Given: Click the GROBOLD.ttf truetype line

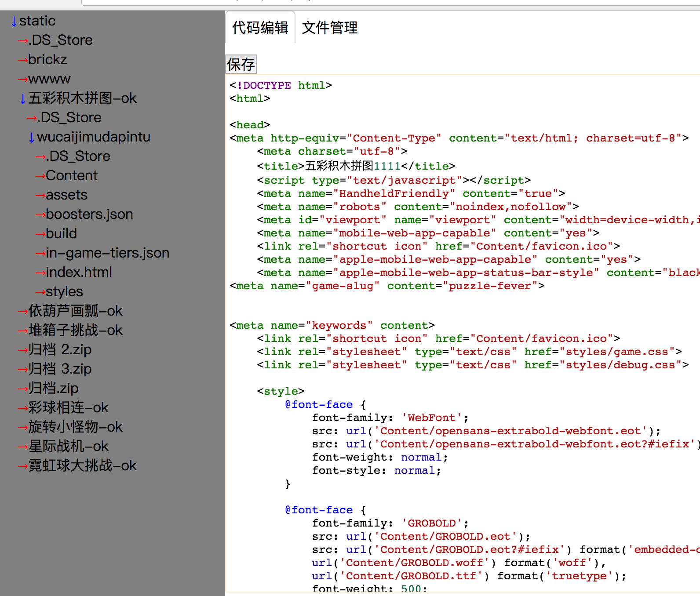Looking at the screenshot, I should pos(470,576).
